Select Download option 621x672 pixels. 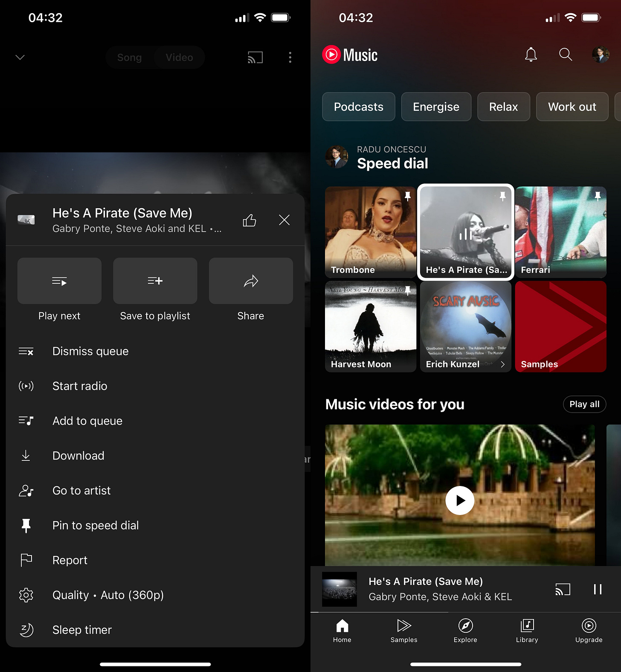pos(155,456)
